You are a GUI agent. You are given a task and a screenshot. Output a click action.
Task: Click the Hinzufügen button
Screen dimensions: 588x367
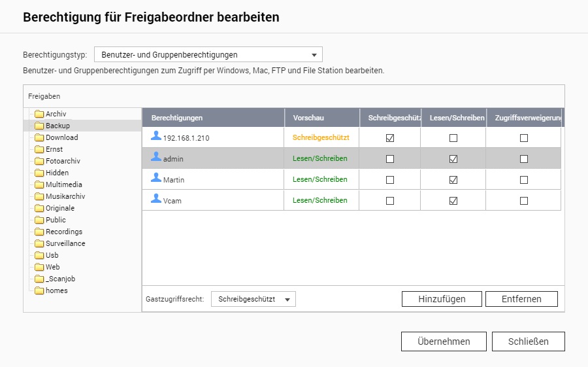[442, 299]
